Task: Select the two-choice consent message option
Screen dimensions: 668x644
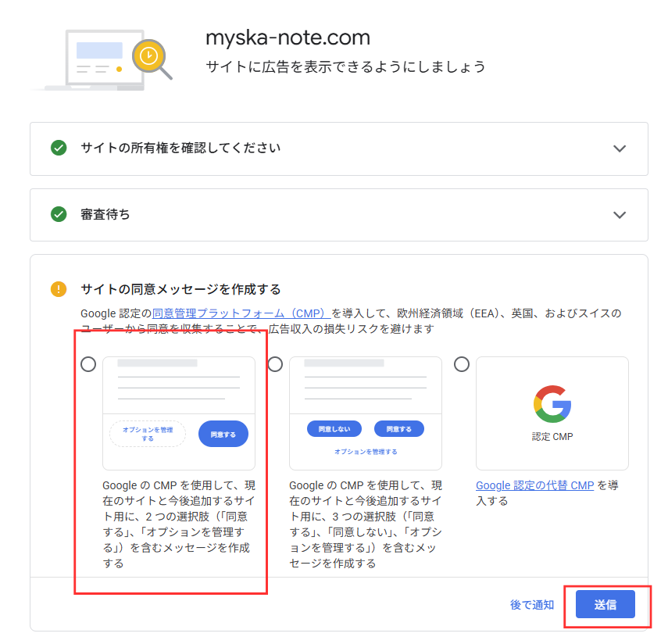Action: click(x=88, y=363)
